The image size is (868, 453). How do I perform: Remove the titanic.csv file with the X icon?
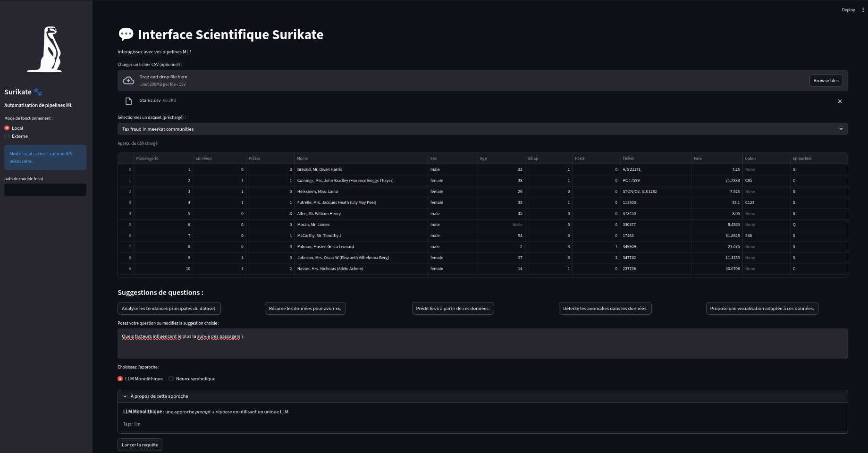[840, 101]
